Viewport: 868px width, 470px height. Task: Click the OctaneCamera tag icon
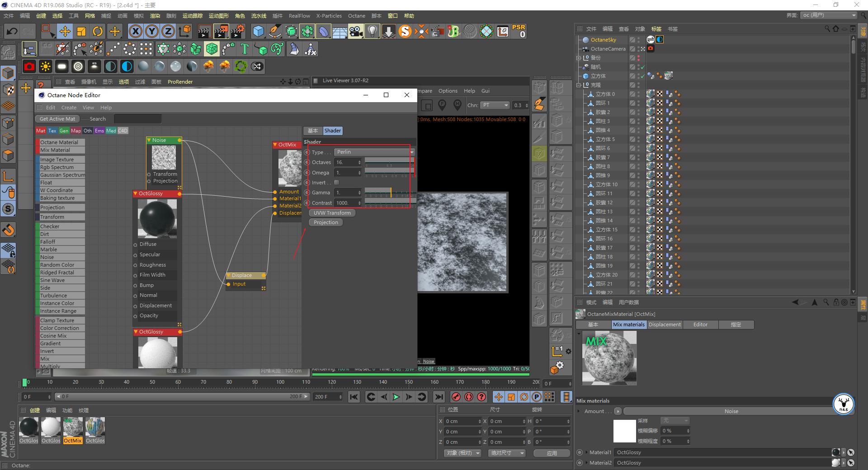(651, 48)
